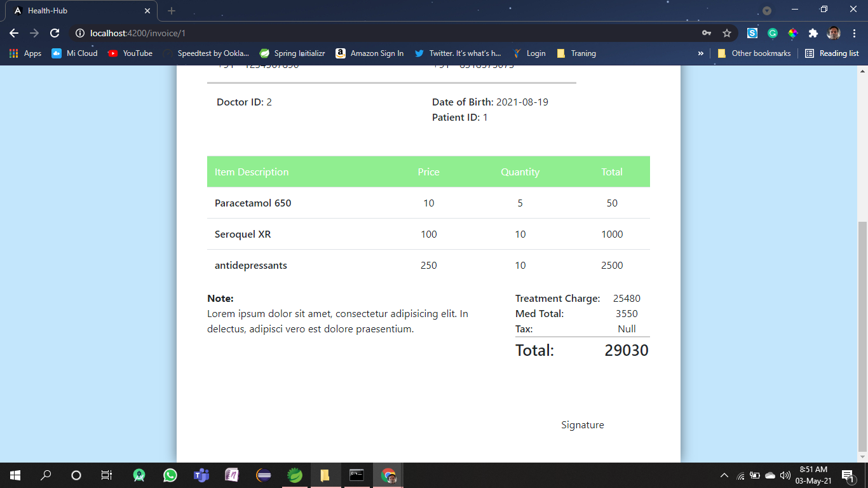Expand the hidden icons arrow in system tray
This screenshot has height=488, width=868.
click(724, 475)
